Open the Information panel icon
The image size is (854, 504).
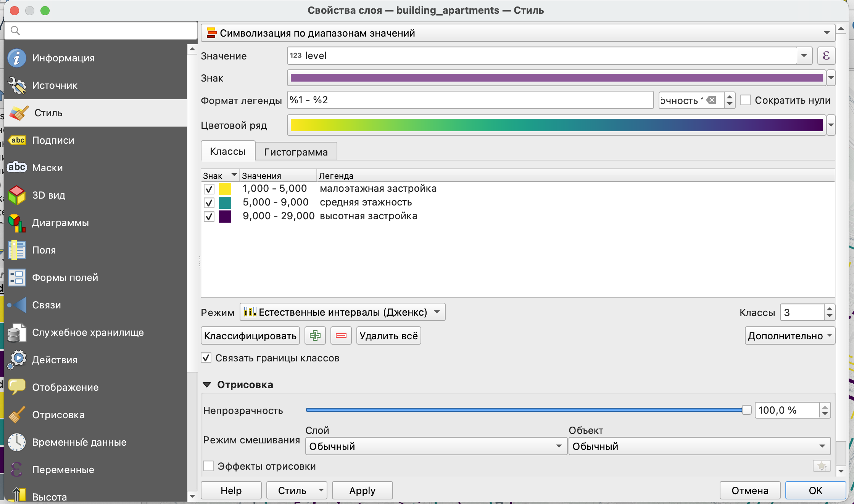coord(16,58)
